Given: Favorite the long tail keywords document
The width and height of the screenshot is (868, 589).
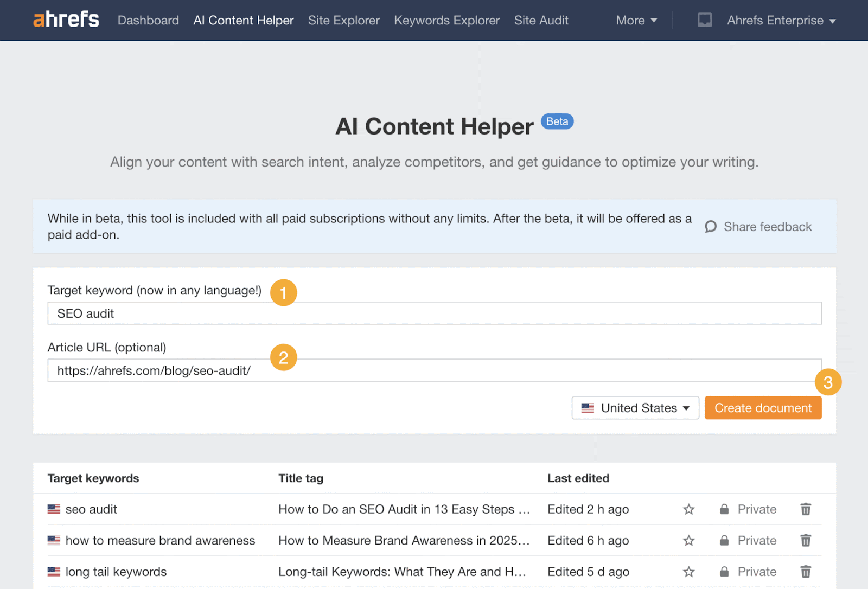Looking at the screenshot, I should pos(688,571).
